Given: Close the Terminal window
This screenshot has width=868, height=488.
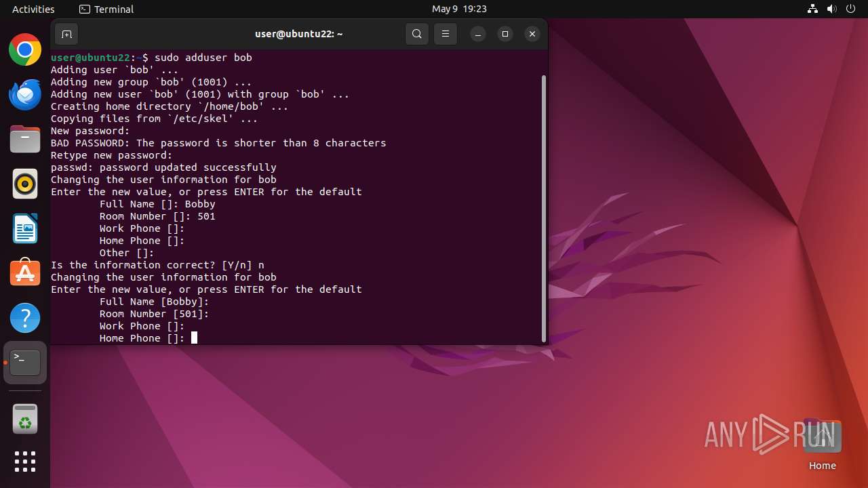Looking at the screenshot, I should [x=532, y=34].
